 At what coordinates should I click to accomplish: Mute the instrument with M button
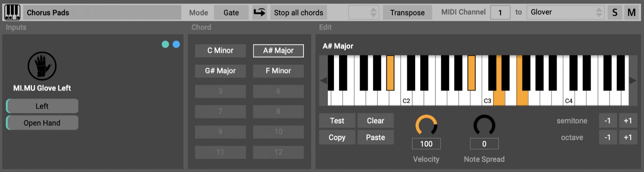click(x=632, y=12)
